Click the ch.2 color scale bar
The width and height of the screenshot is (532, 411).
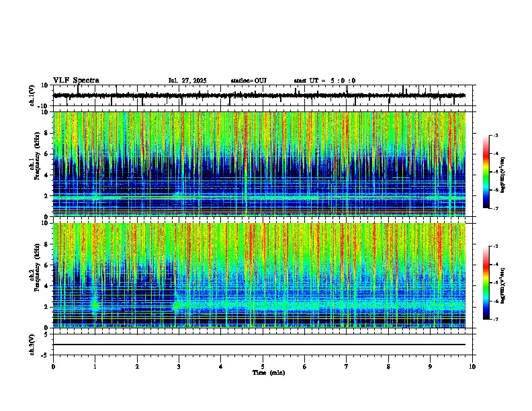tap(486, 283)
